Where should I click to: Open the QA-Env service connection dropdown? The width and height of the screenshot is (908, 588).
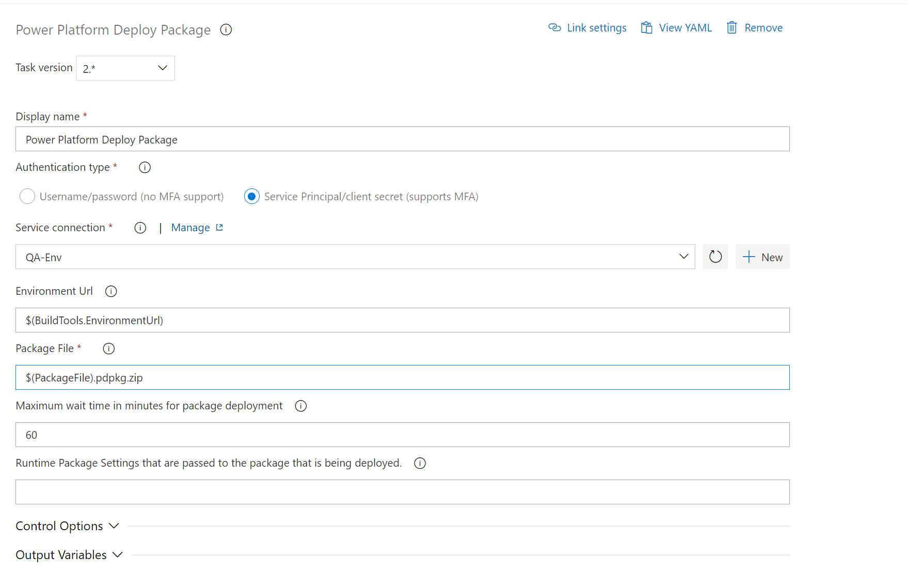click(683, 257)
